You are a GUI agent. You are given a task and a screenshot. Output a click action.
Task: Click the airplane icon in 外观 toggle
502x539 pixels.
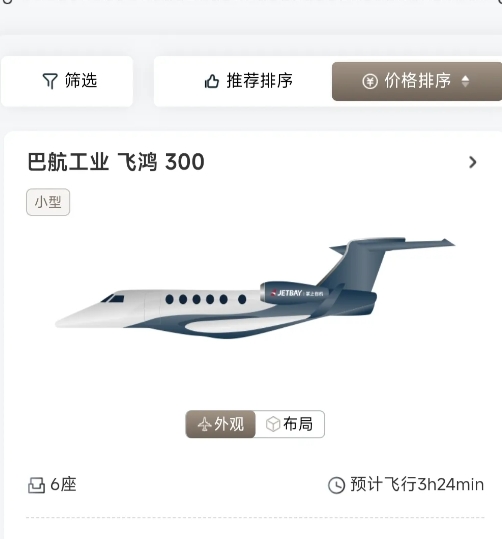(x=205, y=424)
